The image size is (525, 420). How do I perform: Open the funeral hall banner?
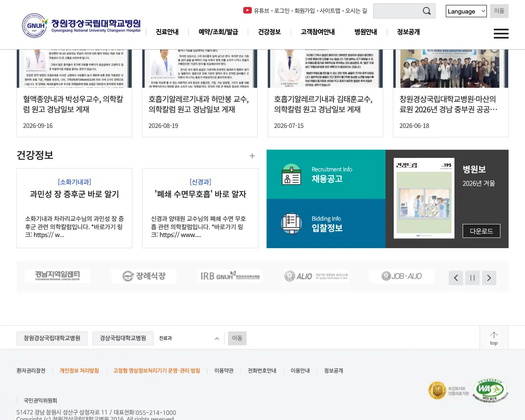(x=144, y=276)
